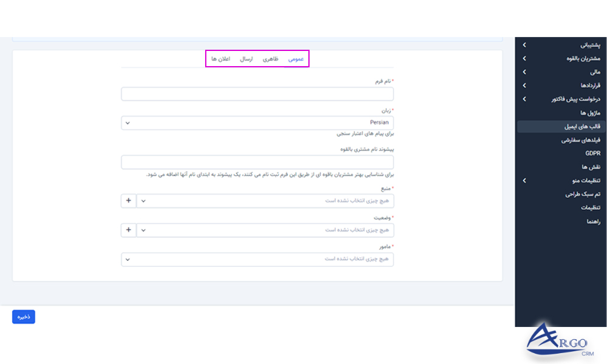607x364 pixels.
Task: Open the وضعیت selection dropdown
Action: coord(266,230)
